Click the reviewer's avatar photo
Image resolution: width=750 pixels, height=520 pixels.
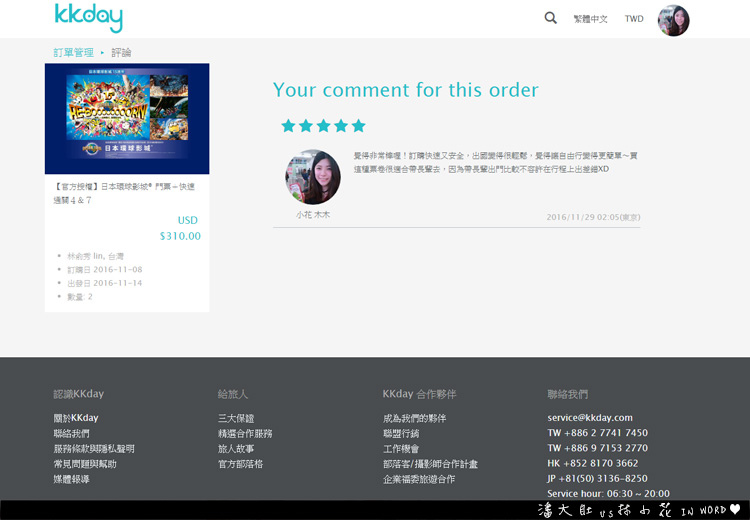313,177
